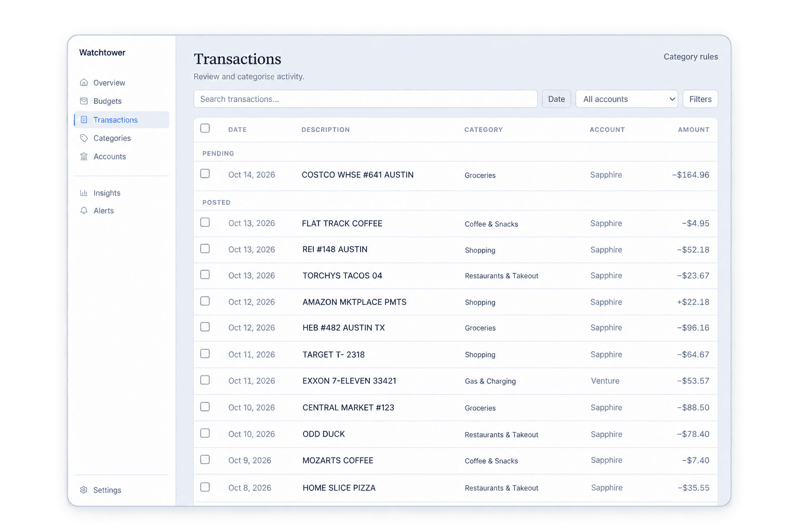Open the Filters button
Image resolution: width=798 pixels, height=532 pixels.
[x=700, y=99]
